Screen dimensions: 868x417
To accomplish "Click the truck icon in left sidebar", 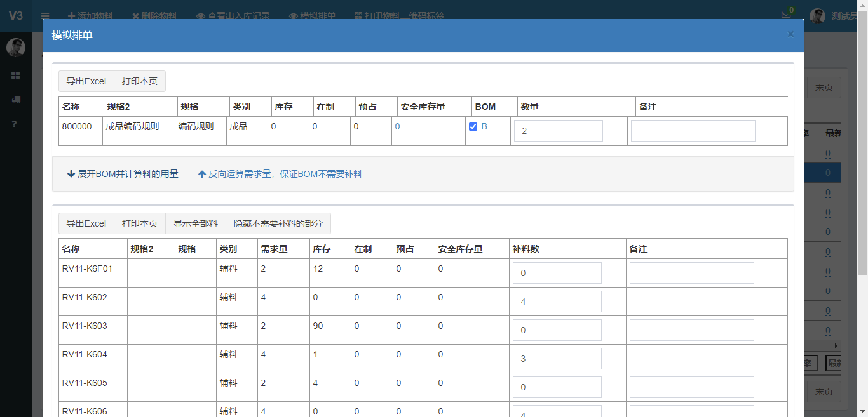I will [15, 100].
